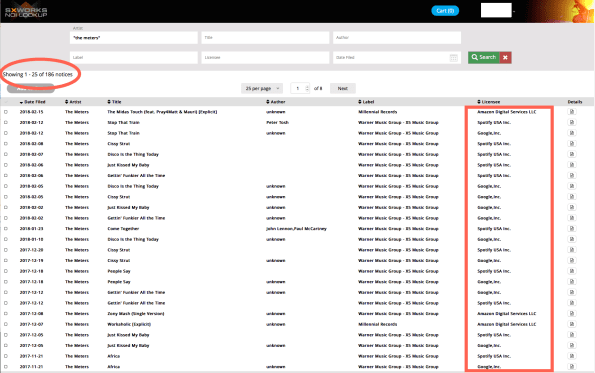Open details for Stop That Train by Peter Tosh

pyautogui.click(x=571, y=122)
